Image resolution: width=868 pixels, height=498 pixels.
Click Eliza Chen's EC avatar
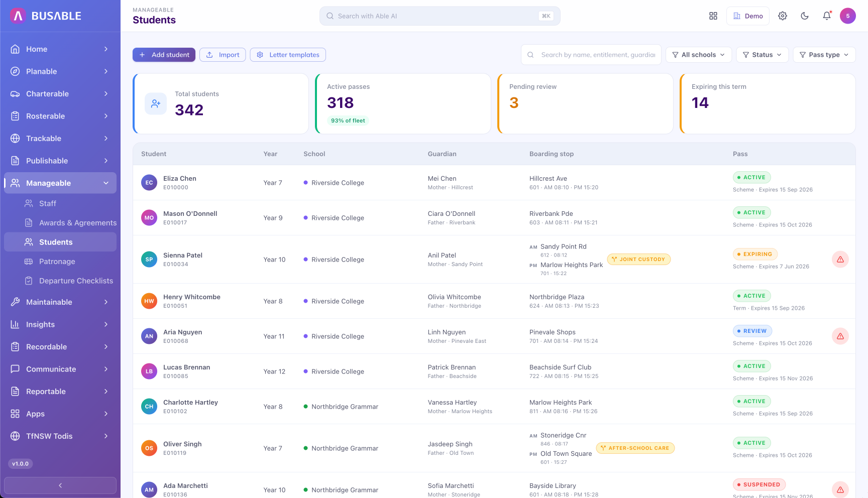point(149,183)
